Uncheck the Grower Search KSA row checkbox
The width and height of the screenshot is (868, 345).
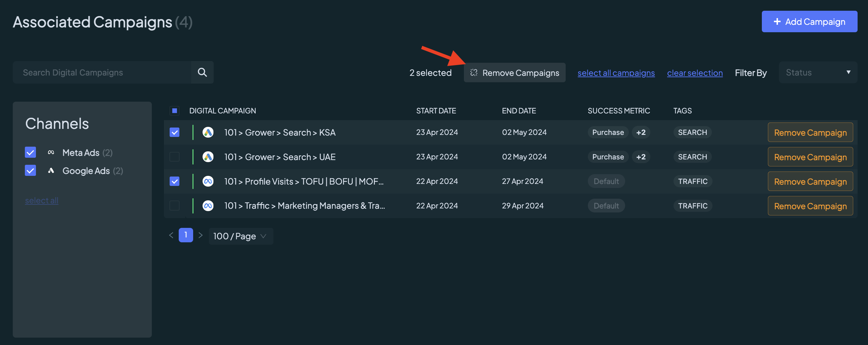[x=175, y=132]
